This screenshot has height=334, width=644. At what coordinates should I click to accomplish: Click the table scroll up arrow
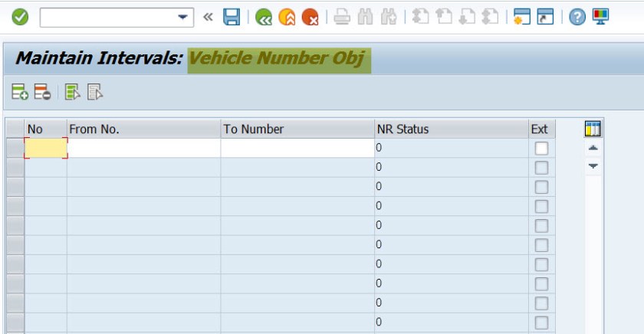[x=593, y=147]
